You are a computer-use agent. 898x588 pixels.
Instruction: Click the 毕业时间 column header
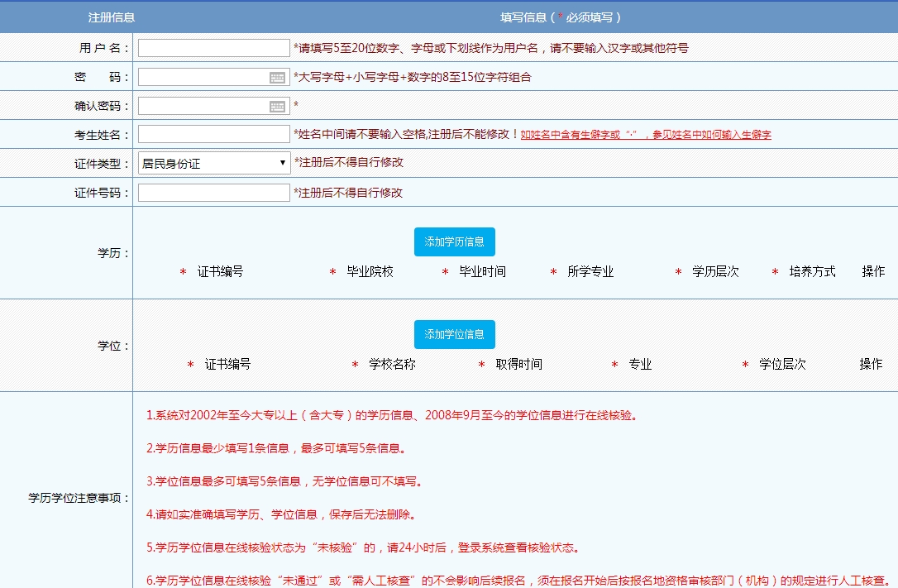(x=482, y=272)
